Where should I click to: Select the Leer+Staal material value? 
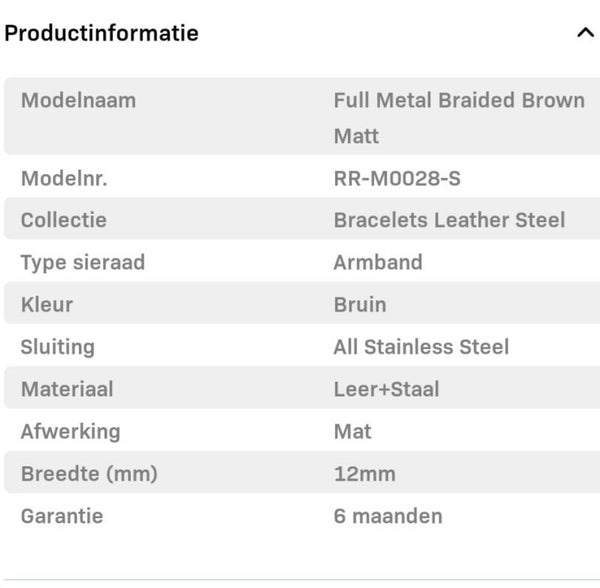point(386,389)
